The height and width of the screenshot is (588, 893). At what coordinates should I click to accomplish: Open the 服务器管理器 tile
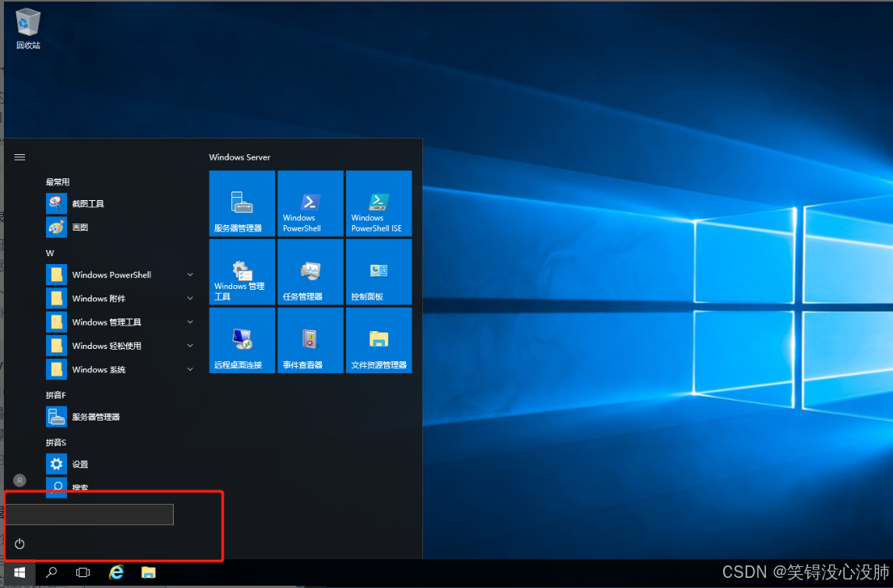(242, 203)
